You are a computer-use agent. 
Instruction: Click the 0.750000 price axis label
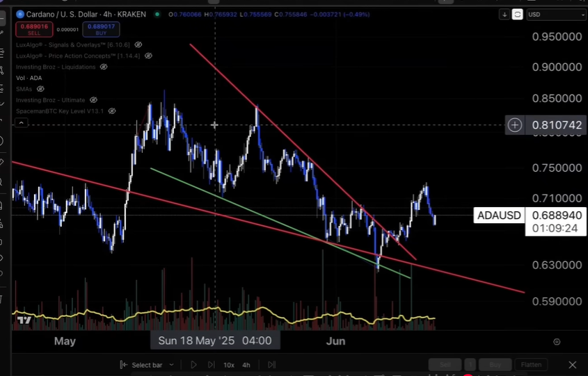(x=557, y=167)
